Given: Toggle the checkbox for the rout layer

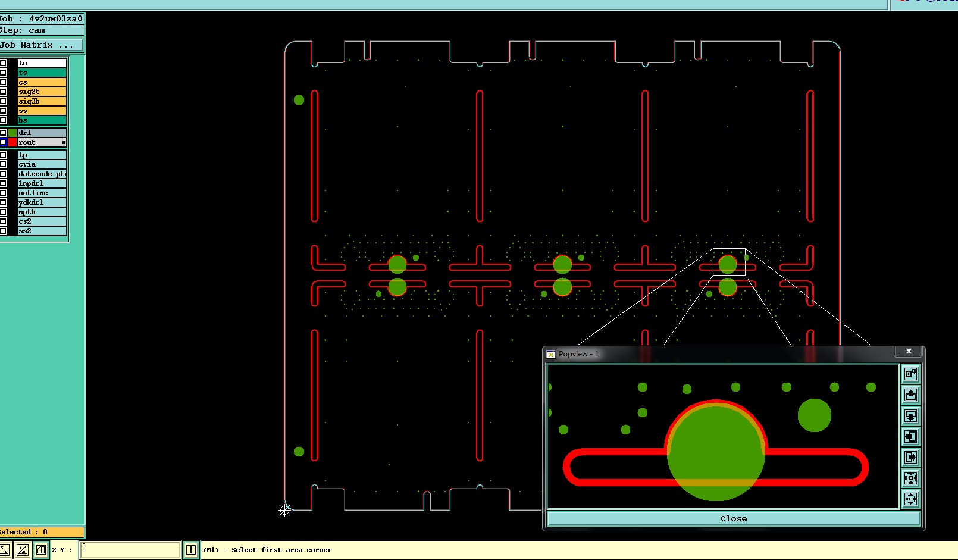Looking at the screenshot, I should coord(3,142).
